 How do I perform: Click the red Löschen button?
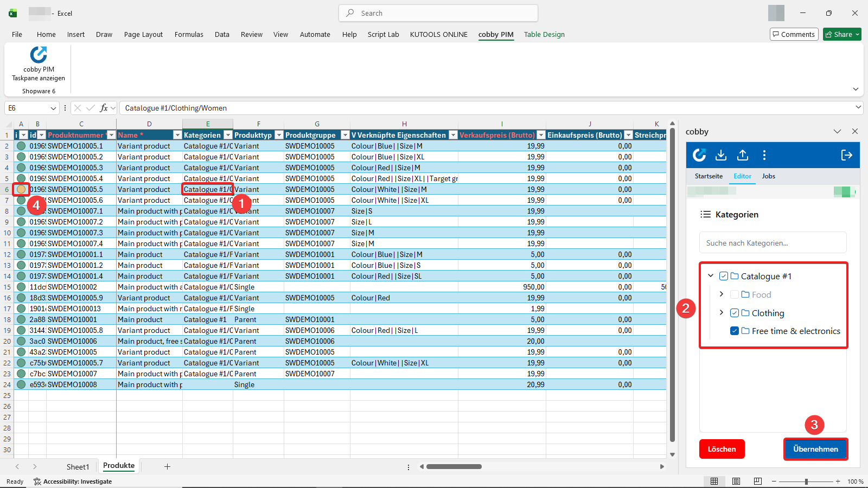tap(722, 449)
